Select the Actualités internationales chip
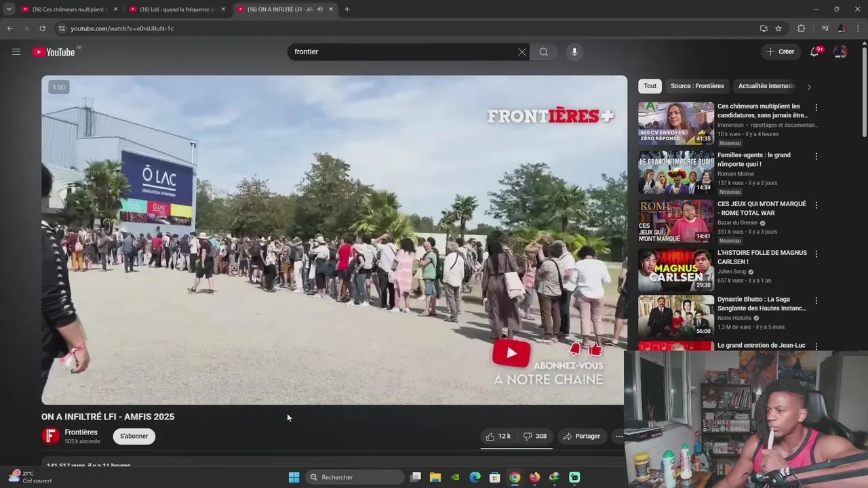The image size is (868, 488). (x=766, y=86)
